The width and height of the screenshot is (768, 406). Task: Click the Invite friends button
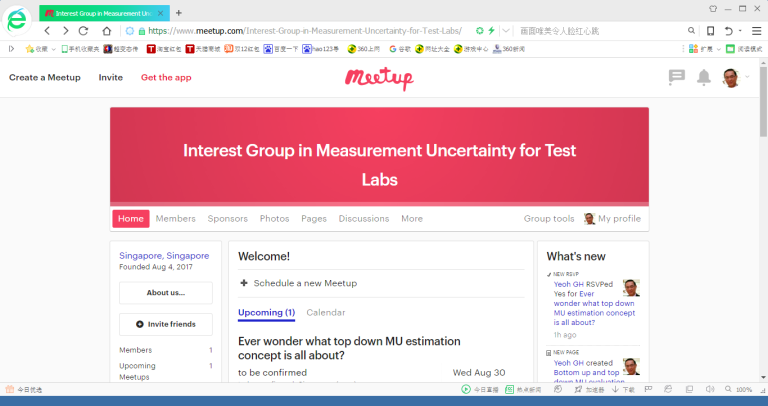[165, 324]
